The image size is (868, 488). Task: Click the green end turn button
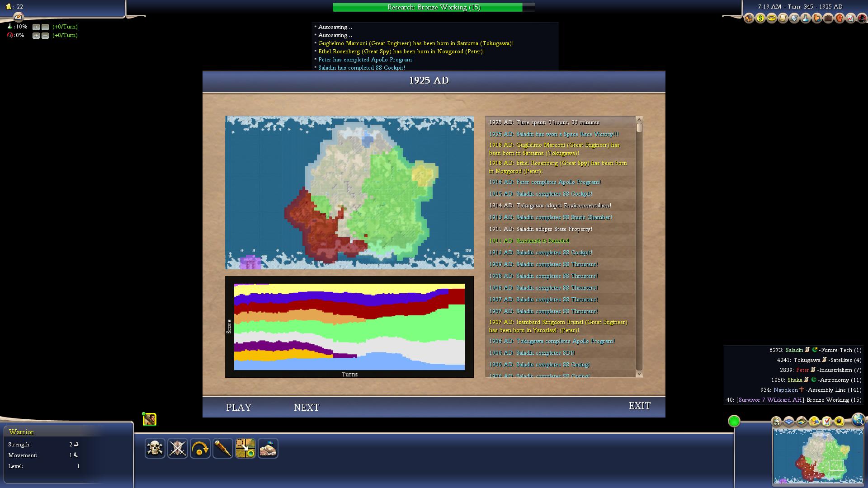(734, 421)
